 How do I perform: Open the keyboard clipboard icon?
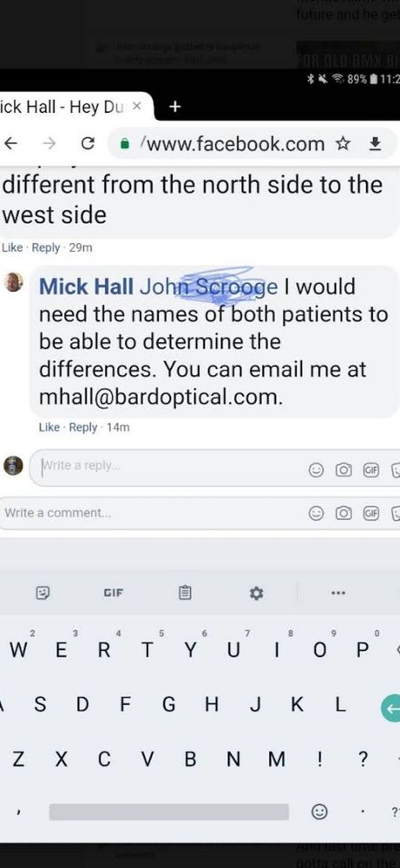(185, 594)
